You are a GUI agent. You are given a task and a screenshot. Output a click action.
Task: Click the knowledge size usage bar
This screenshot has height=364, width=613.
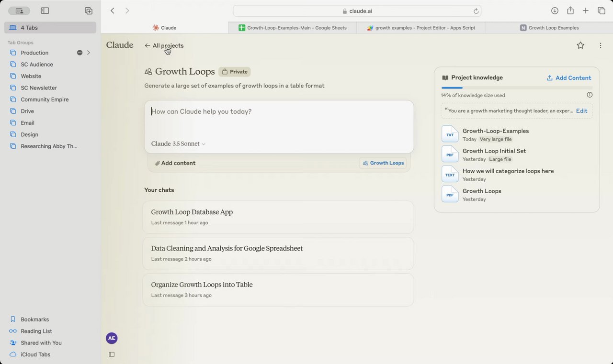pos(517,88)
